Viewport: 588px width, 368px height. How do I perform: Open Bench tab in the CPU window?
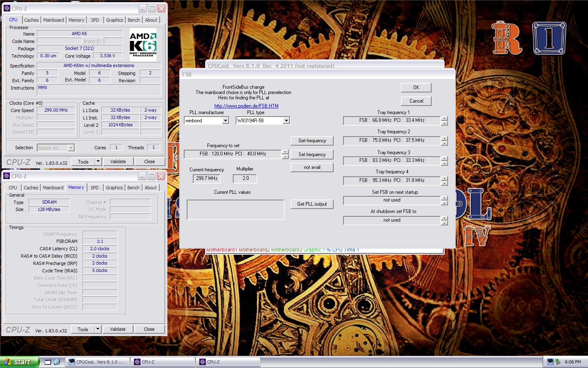pos(134,20)
